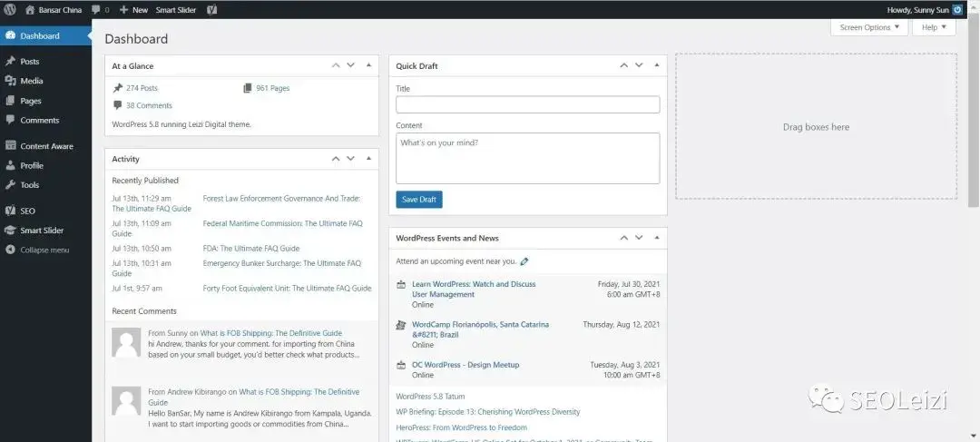980x442 pixels.
Task: Click the Learn WordPress event calendar icon
Action: coord(401,284)
